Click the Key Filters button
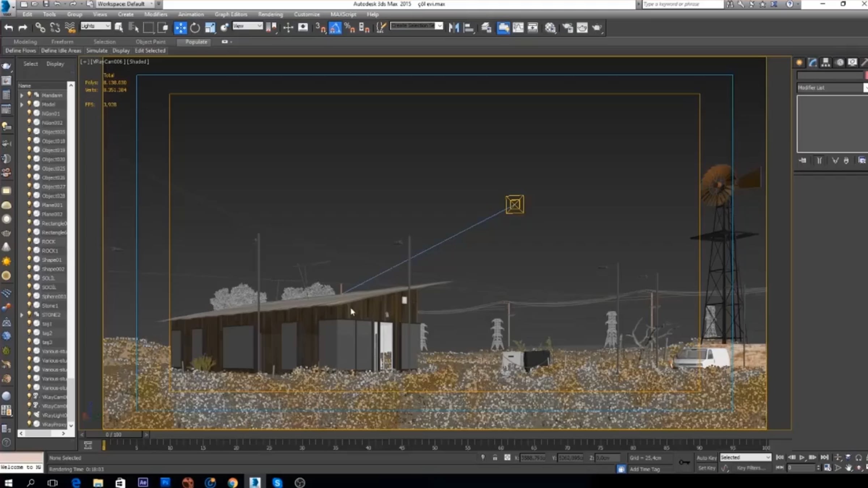Screen dimensions: 868x488 (x=751, y=468)
